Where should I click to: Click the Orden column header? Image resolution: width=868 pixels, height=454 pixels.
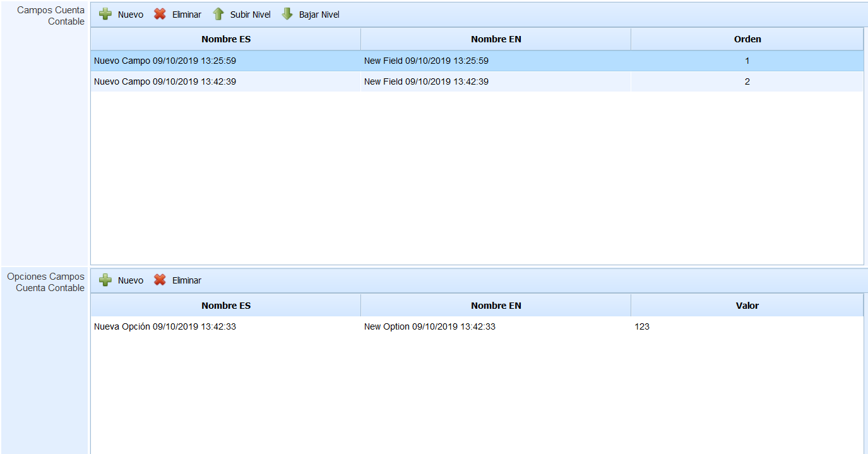click(747, 39)
